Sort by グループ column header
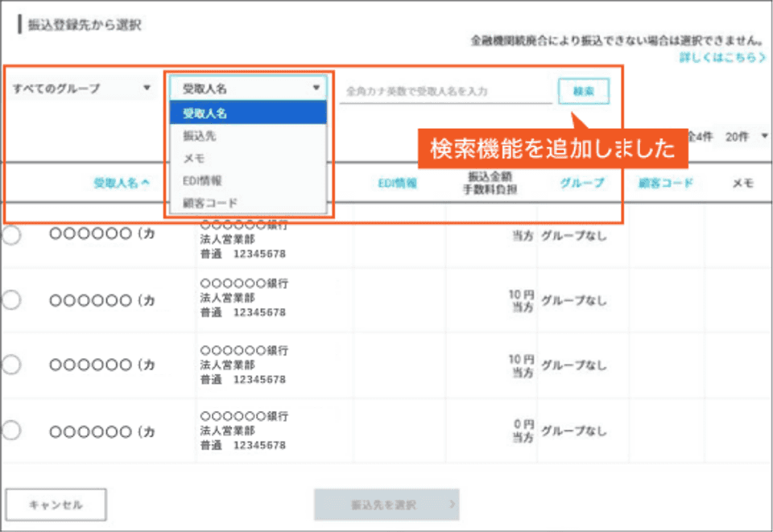 point(581,184)
